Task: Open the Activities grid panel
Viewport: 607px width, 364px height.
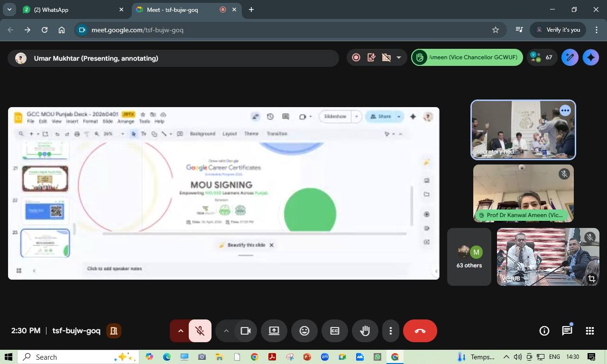Action: coord(589,331)
